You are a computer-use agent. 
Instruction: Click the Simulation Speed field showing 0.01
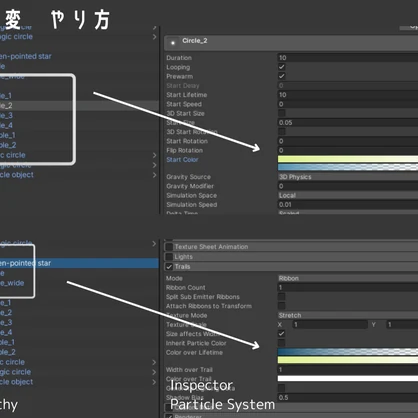(348, 205)
